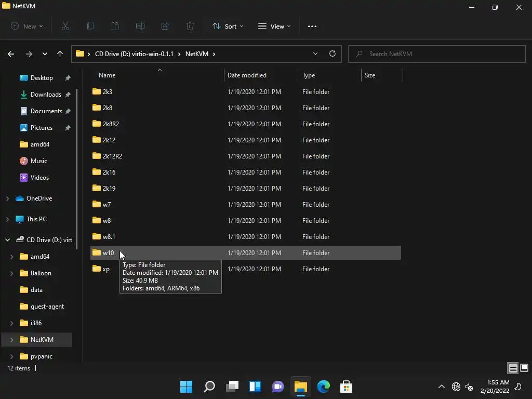Image resolution: width=532 pixels, height=399 pixels.
Task: Sort by Type column header
Action: point(330,75)
